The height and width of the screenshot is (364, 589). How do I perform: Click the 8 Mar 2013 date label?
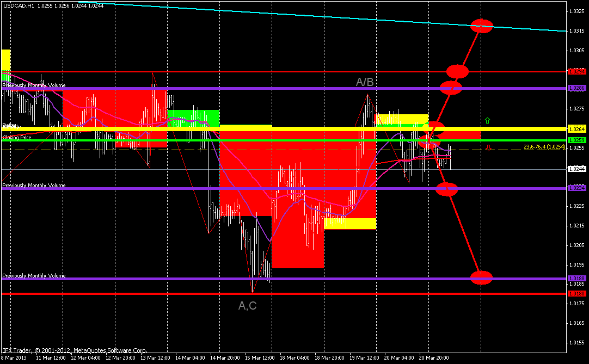[x=14, y=357]
